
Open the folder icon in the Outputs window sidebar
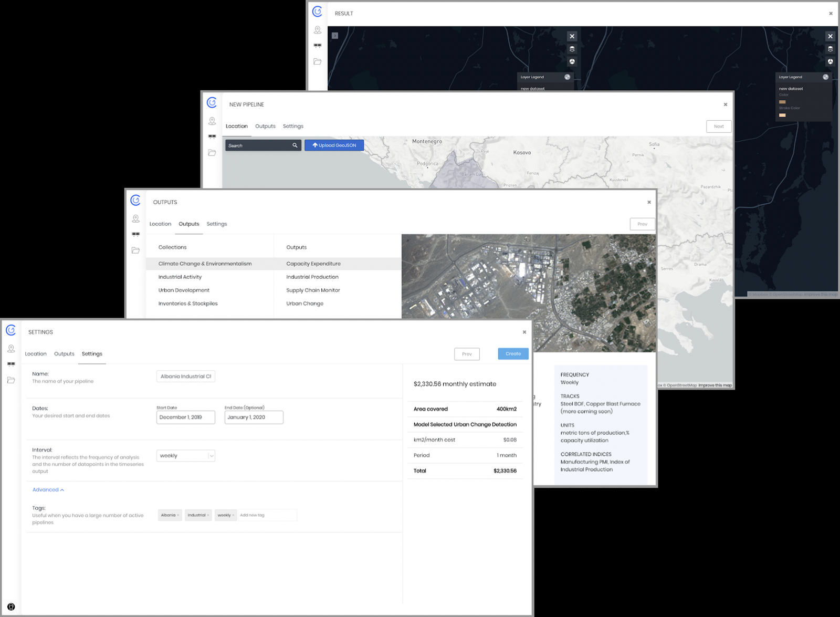[x=135, y=250]
